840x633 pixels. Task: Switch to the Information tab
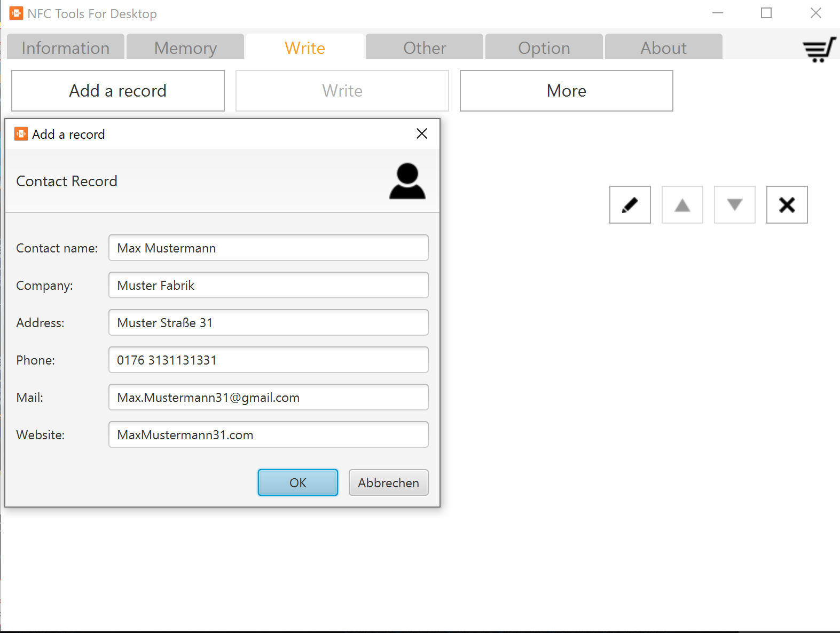pos(66,48)
